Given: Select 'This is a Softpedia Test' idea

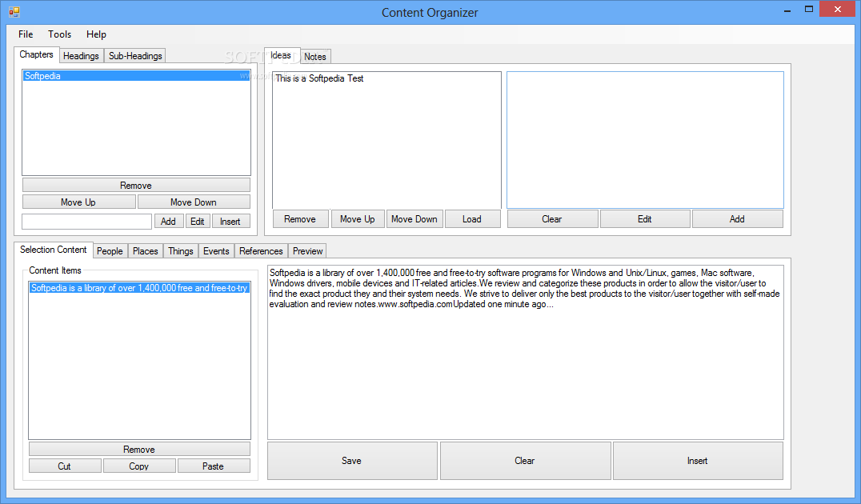Looking at the screenshot, I should coord(319,78).
